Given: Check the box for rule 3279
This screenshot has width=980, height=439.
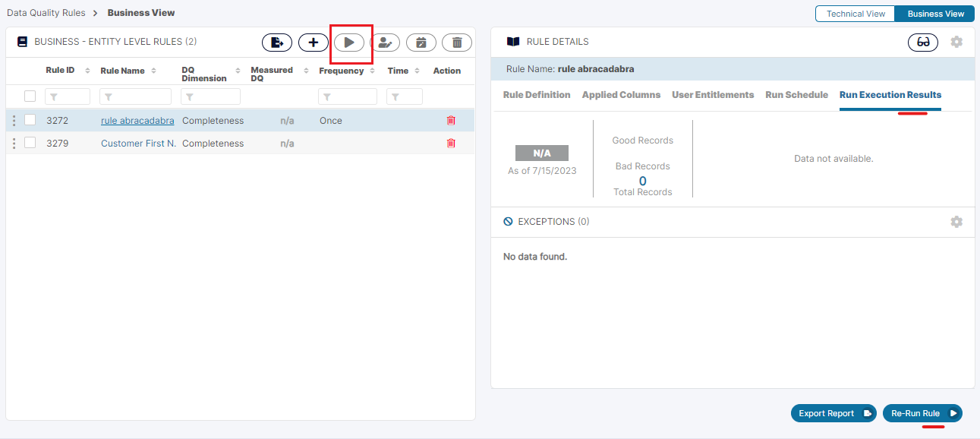Looking at the screenshot, I should tap(30, 143).
